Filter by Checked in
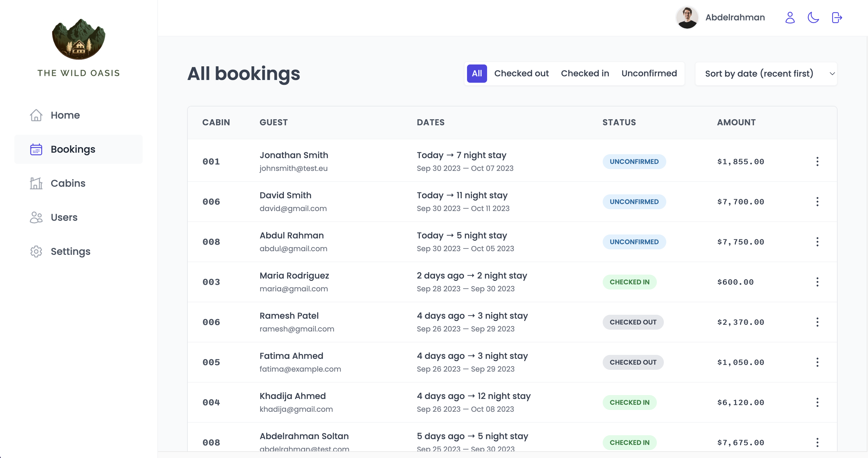The width and height of the screenshot is (868, 458). [x=585, y=73]
